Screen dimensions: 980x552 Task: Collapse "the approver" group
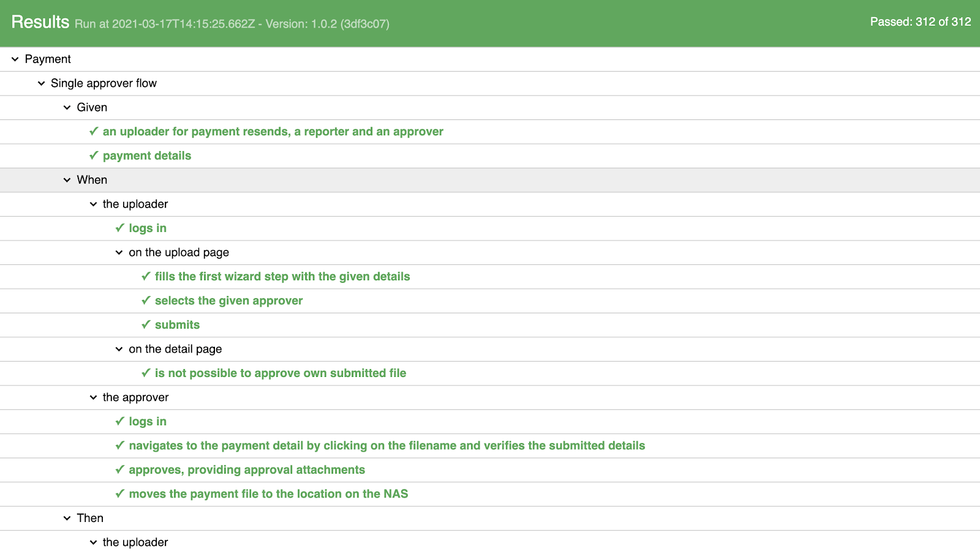point(92,397)
